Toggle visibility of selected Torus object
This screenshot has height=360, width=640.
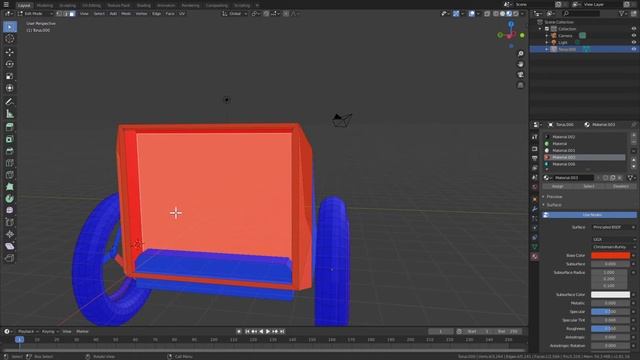point(633,49)
